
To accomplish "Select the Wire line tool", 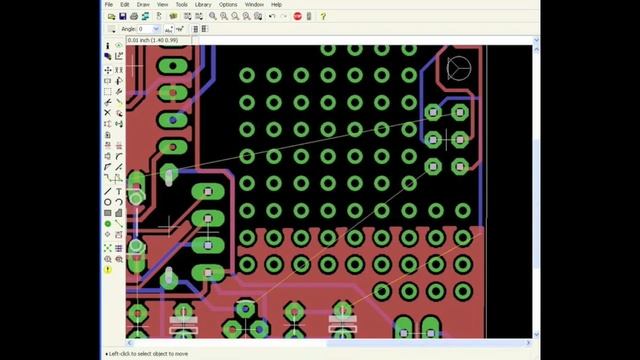I will (x=108, y=191).
